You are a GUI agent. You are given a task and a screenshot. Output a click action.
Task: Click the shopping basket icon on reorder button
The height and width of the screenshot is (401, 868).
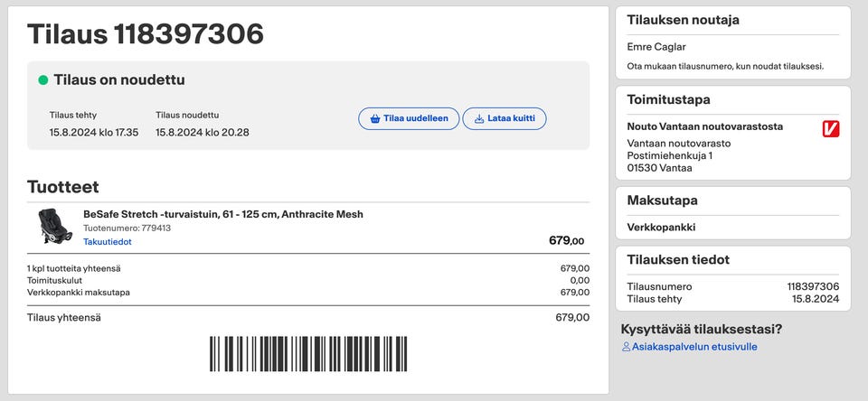[374, 118]
